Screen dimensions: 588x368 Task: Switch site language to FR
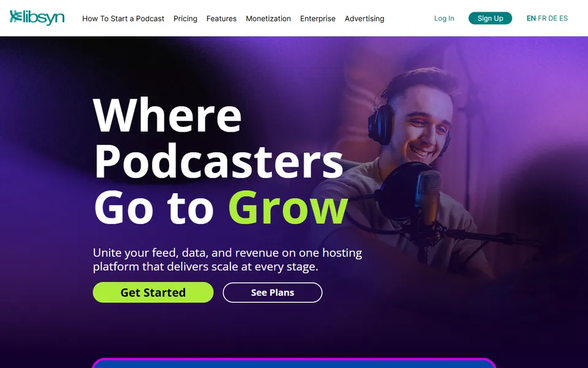point(542,18)
